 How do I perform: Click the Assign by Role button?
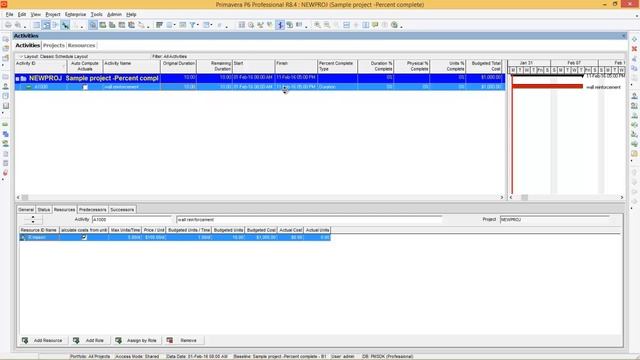(x=136, y=340)
